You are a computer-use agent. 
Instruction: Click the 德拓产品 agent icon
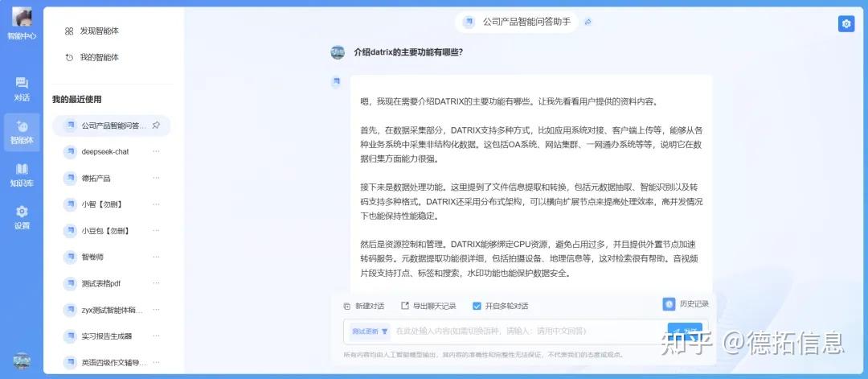[70, 178]
